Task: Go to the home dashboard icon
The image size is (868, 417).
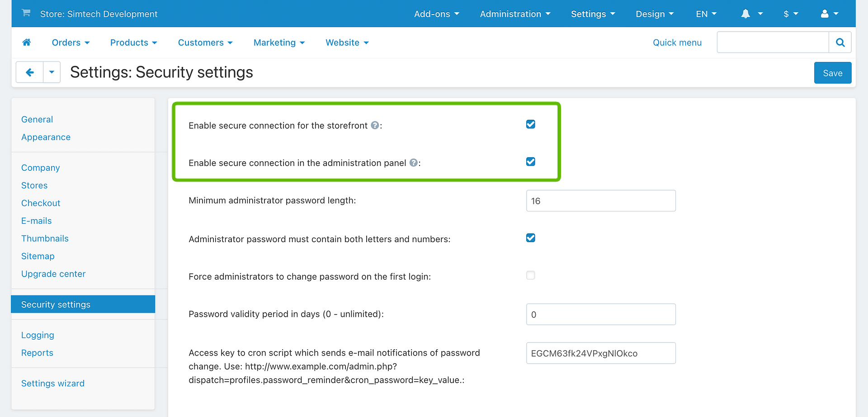Action: [27, 42]
